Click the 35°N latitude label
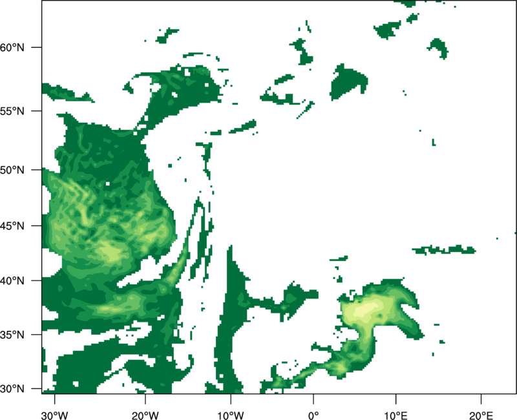Screen dimensions: 517x420 [12, 335]
